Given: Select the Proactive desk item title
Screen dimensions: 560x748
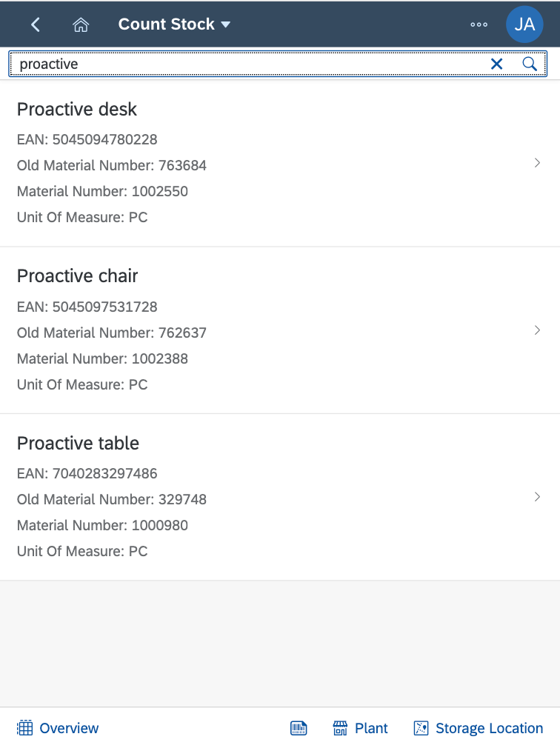Looking at the screenshot, I should coord(77,110).
